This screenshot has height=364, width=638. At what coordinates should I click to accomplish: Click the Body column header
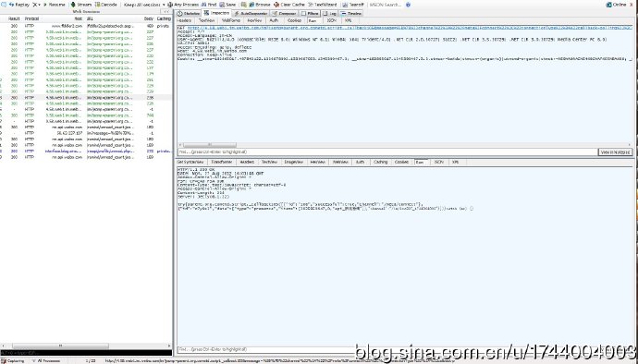click(149, 18)
